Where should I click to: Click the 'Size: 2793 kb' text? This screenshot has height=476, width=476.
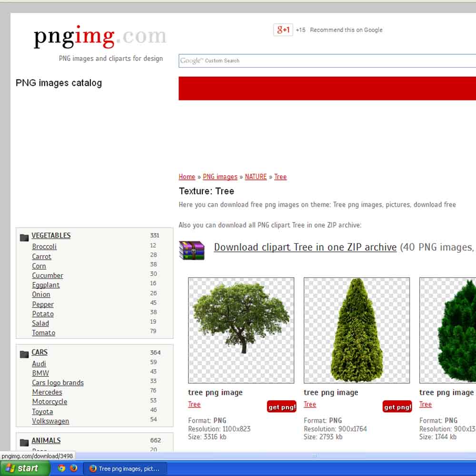323,437
